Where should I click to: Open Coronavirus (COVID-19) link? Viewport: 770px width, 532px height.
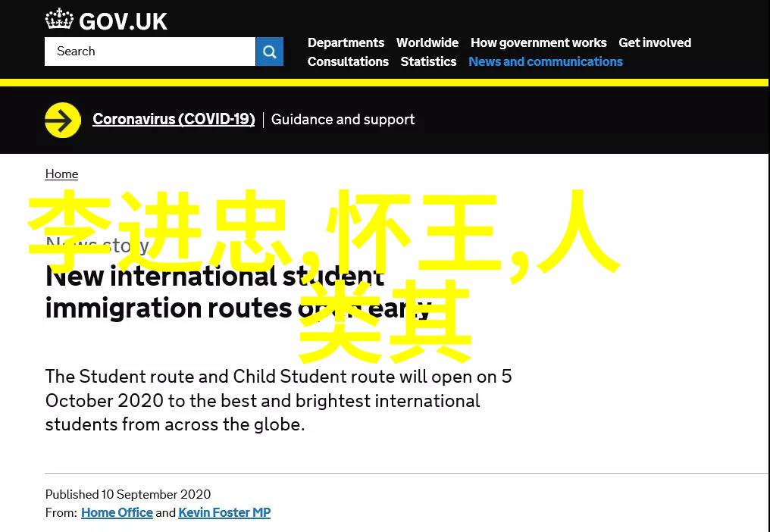click(x=174, y=120)
